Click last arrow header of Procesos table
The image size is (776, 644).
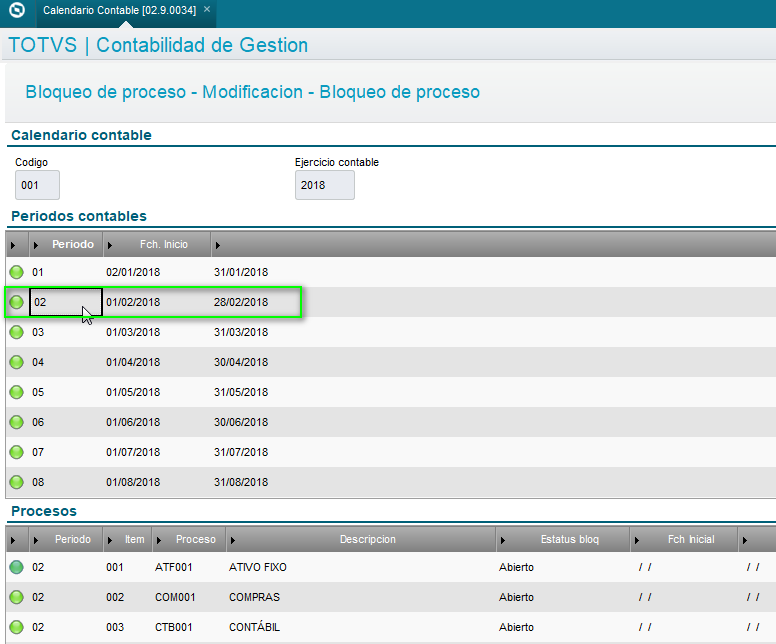(744, 540)
